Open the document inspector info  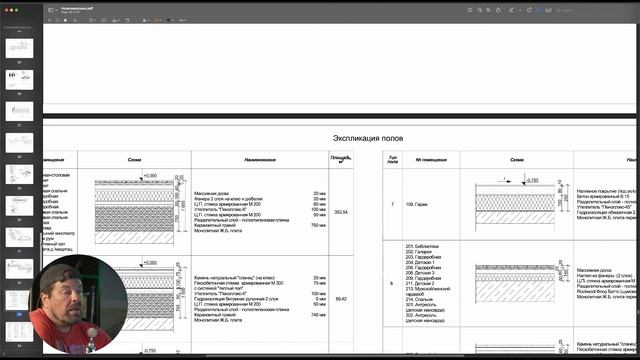[x=469, y=10]
